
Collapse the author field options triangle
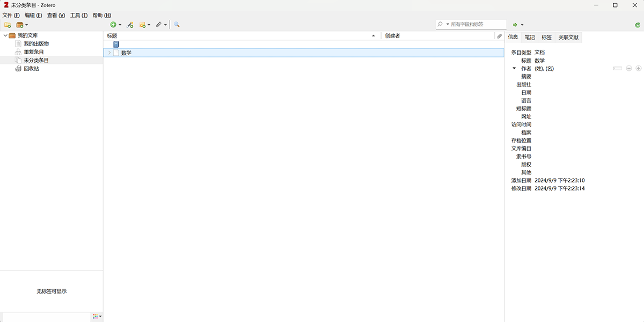513,68
